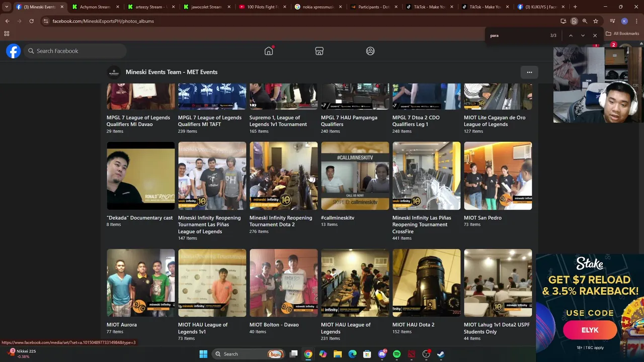The width and height of the screenshot is (644, 362).
Task: Click the apps grid icon on bookmarks bar
Action: [7, 34]
